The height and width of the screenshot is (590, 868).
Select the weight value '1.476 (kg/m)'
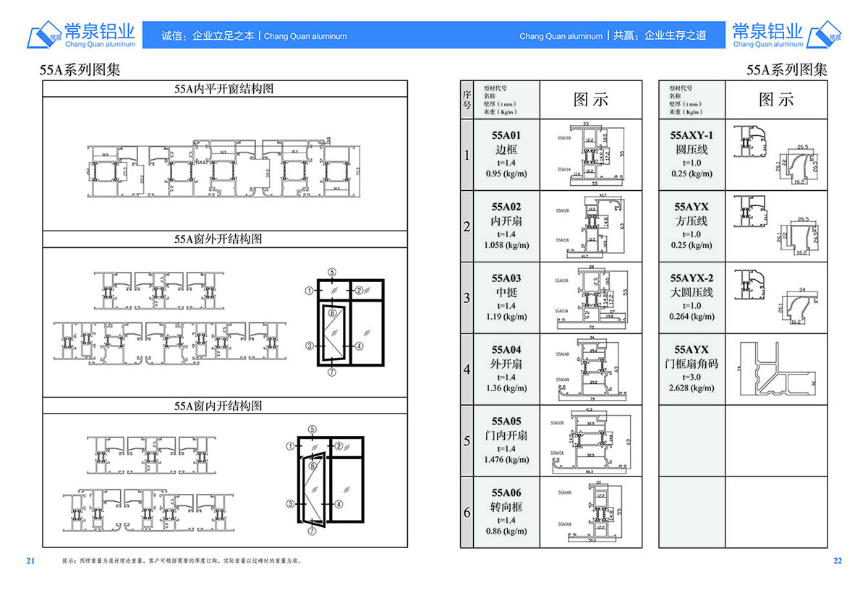[506, 460]
